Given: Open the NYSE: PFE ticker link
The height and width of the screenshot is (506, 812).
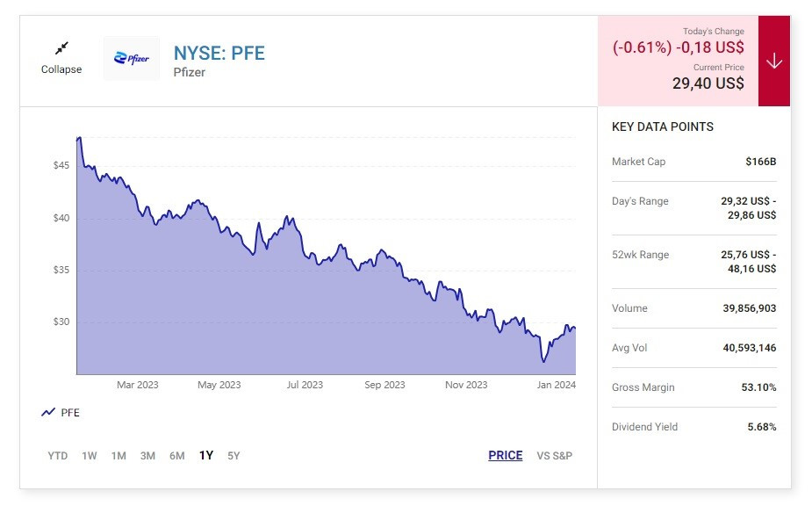Looking at the screenshot, I should pos(219,53).
